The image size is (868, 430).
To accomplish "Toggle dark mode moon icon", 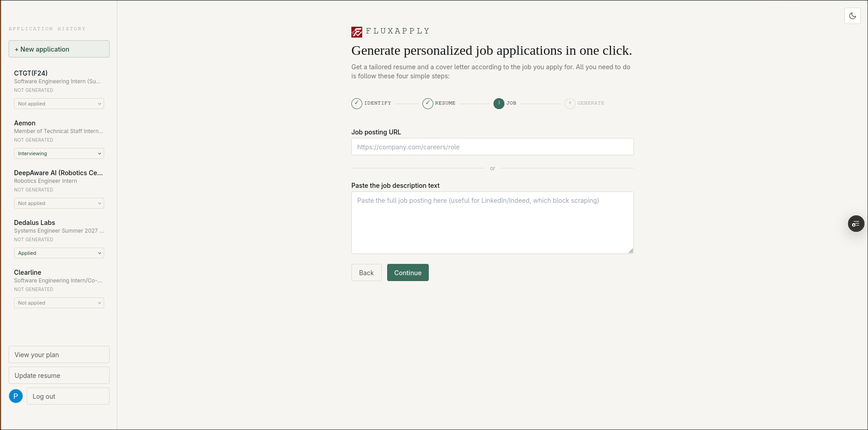I will point(853,16).
